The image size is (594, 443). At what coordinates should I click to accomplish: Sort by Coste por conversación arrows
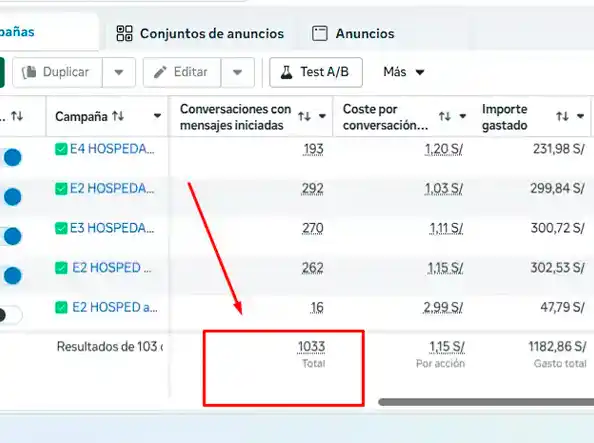click(x=445, y=116)
